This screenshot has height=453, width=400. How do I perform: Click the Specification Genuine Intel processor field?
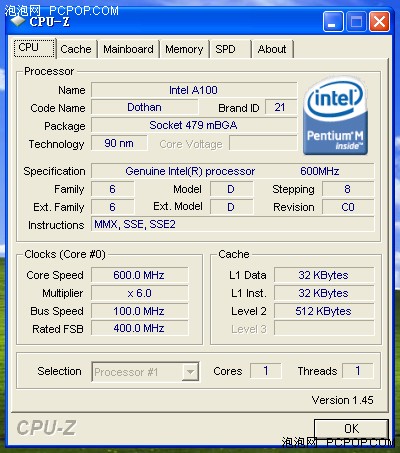[233, 171]
